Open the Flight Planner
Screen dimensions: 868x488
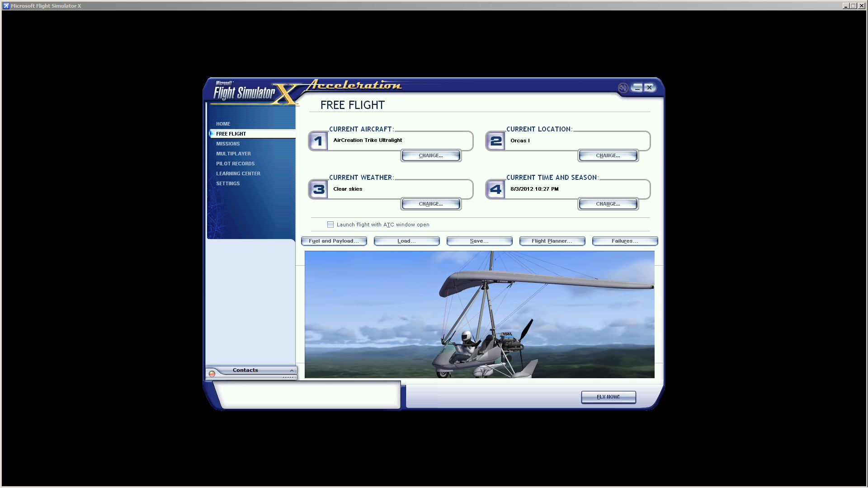[552, 241]
